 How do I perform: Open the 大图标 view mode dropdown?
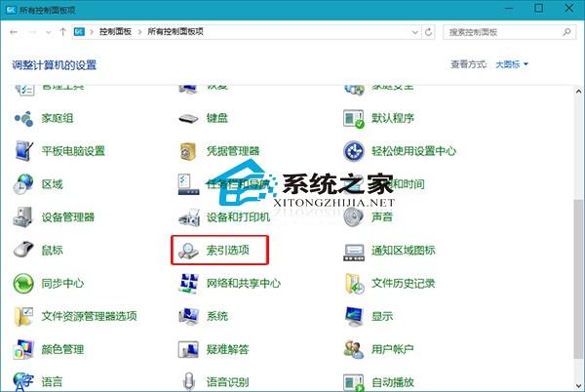(512, 64)
